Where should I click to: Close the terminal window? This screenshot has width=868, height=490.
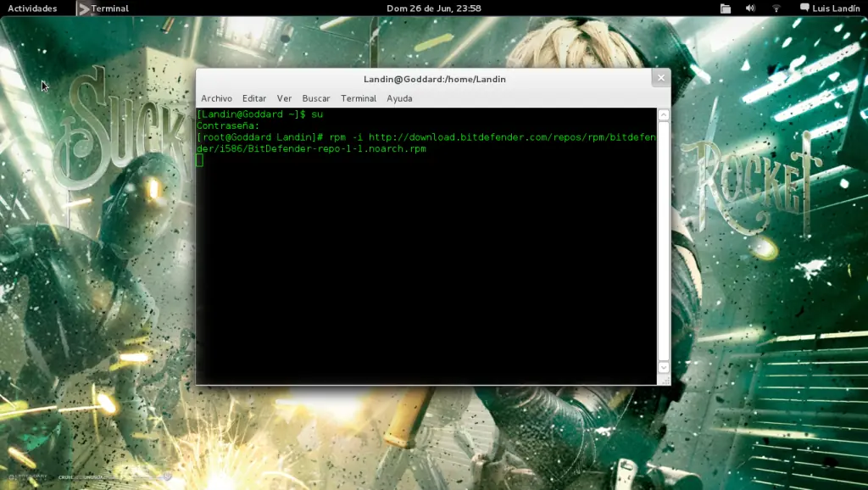click(x=661, y=78)
